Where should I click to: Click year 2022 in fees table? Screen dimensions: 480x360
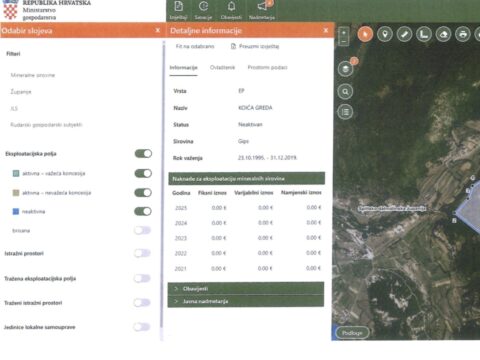(x=181, y=253)
